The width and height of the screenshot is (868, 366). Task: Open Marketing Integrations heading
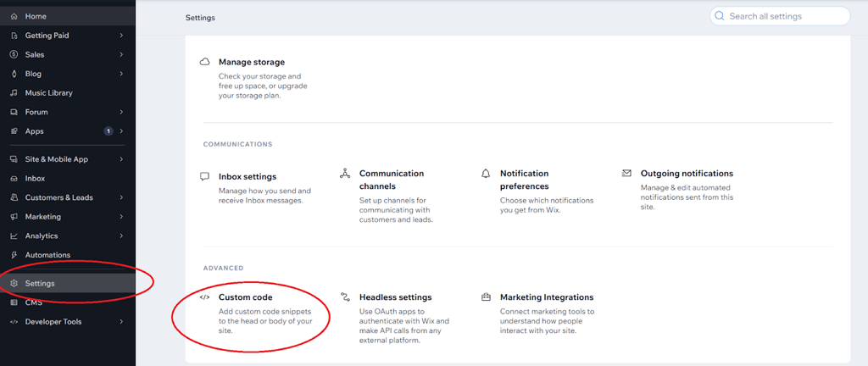[547, 297]
